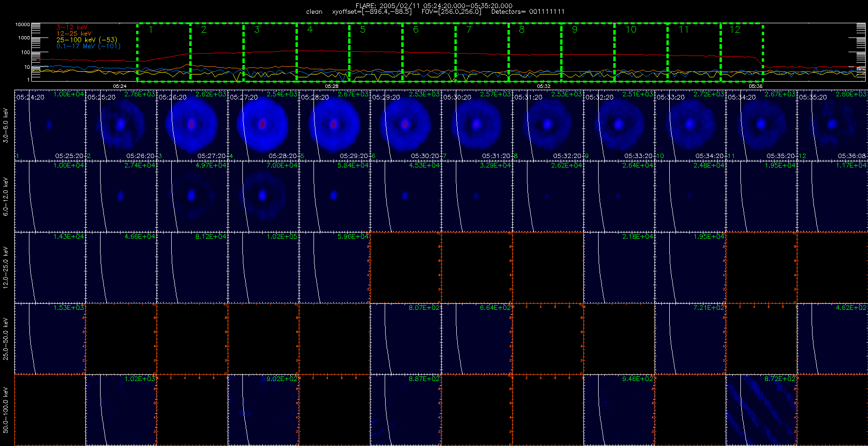Click the "6.0-12.0 keV" row label
The height and width of the screenshot is (446, 868).
6,196
